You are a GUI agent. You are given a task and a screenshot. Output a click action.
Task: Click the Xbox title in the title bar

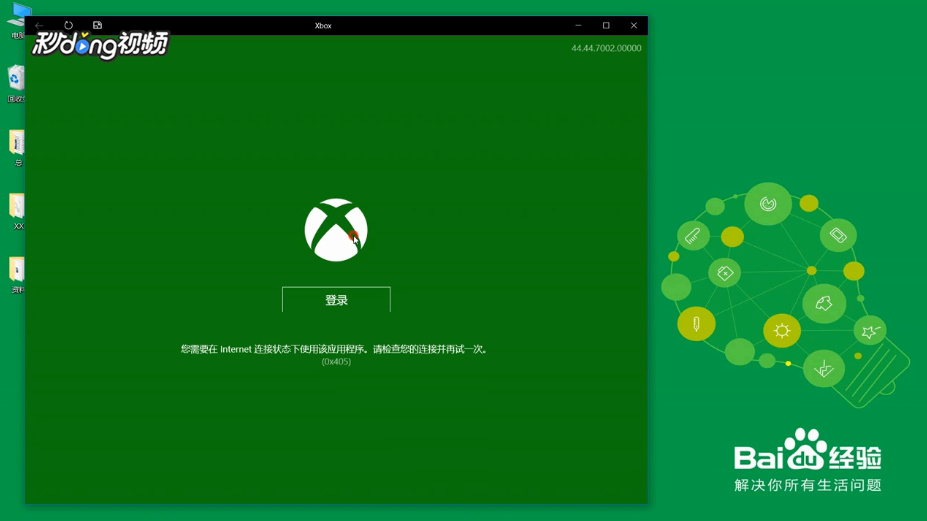[x=323, y=26]
